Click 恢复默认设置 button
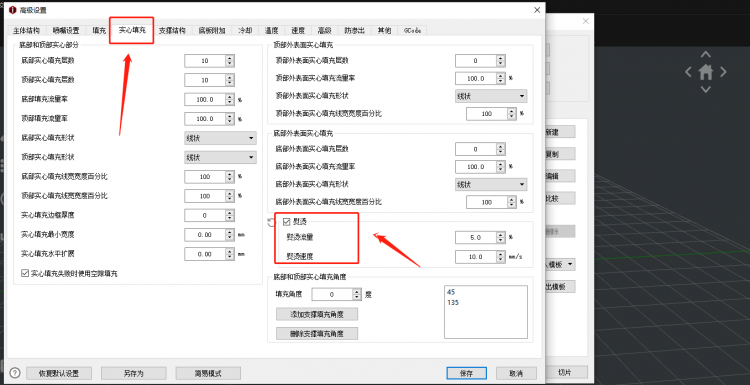This screenshot has height=385, width=750. tap(59, 373)
